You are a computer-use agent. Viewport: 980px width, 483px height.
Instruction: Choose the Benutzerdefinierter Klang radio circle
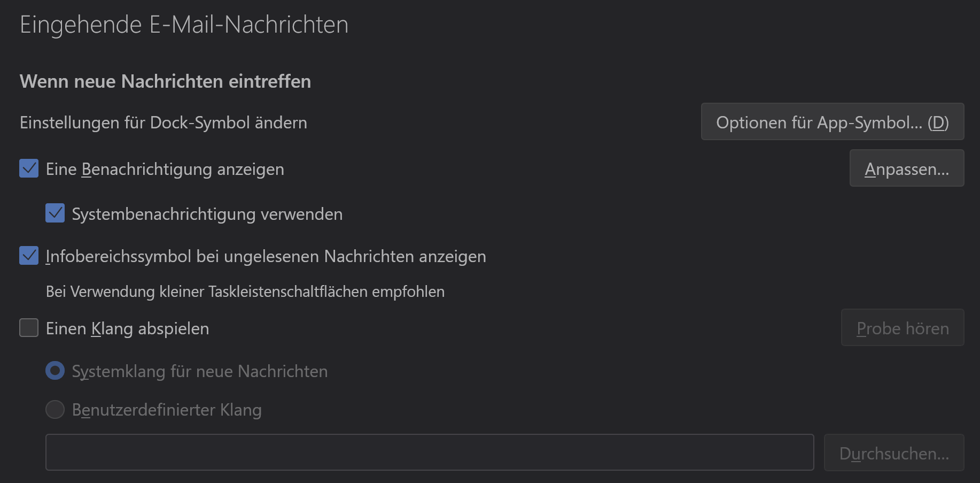point(55,410)
